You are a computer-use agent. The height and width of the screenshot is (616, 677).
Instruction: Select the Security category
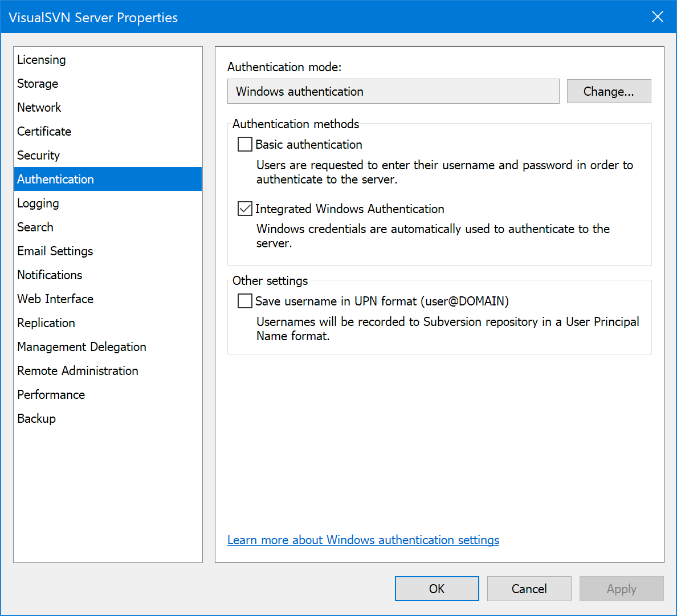(38, 156)
